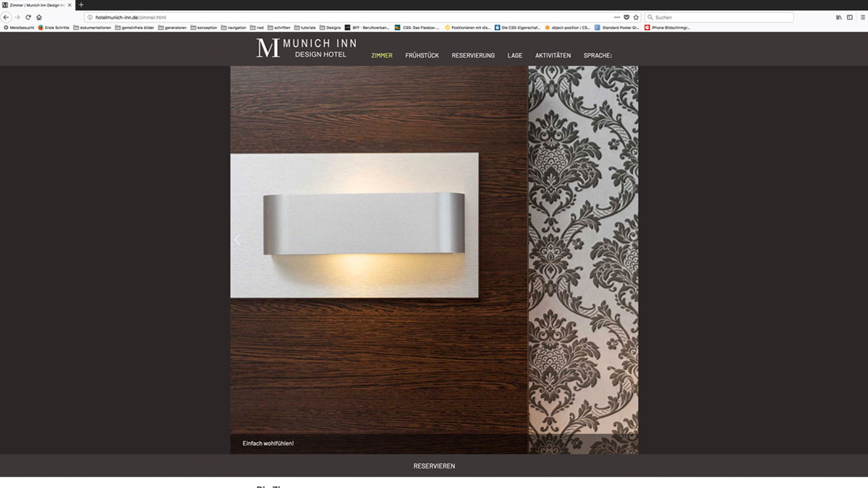Open the Firefox library icon
This screenshot has height=488, width=868.
839,17
